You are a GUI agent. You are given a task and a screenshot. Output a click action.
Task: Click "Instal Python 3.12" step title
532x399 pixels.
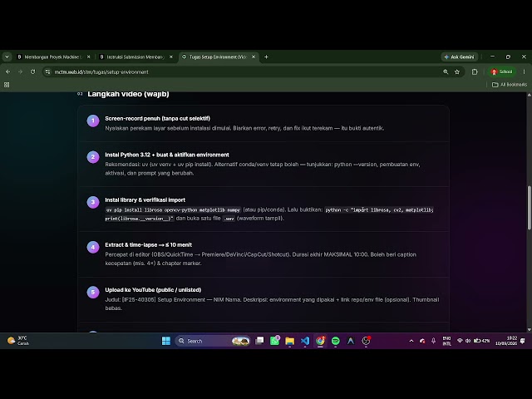167,155
